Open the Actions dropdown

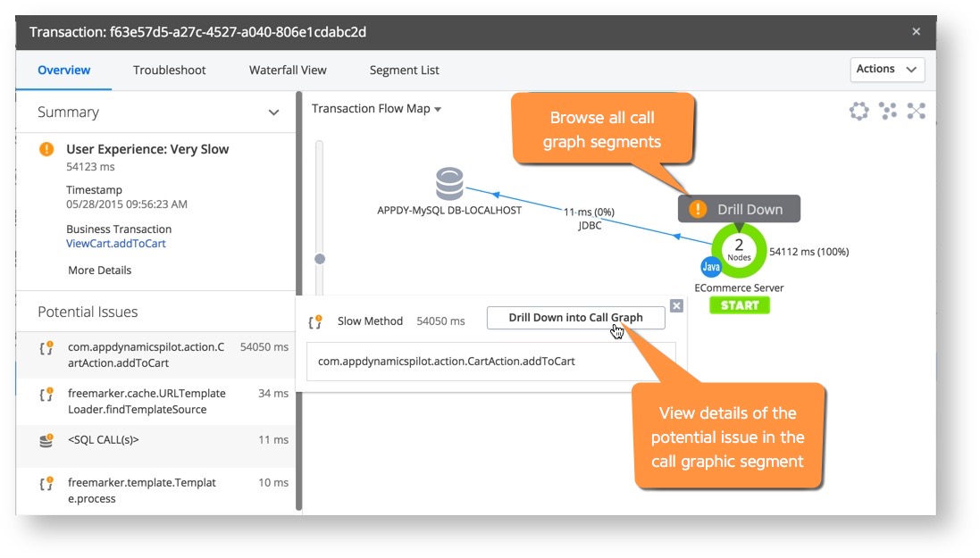coord(887,70)
